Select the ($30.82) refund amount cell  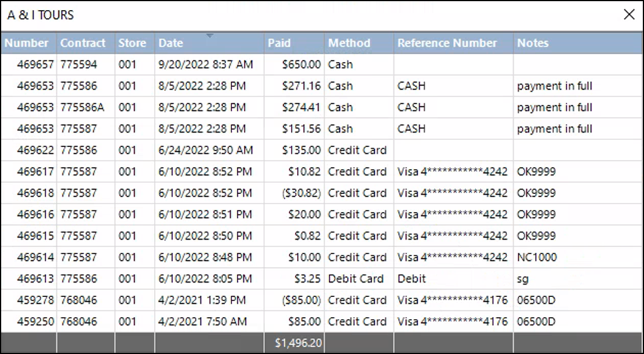coord(298,193)
